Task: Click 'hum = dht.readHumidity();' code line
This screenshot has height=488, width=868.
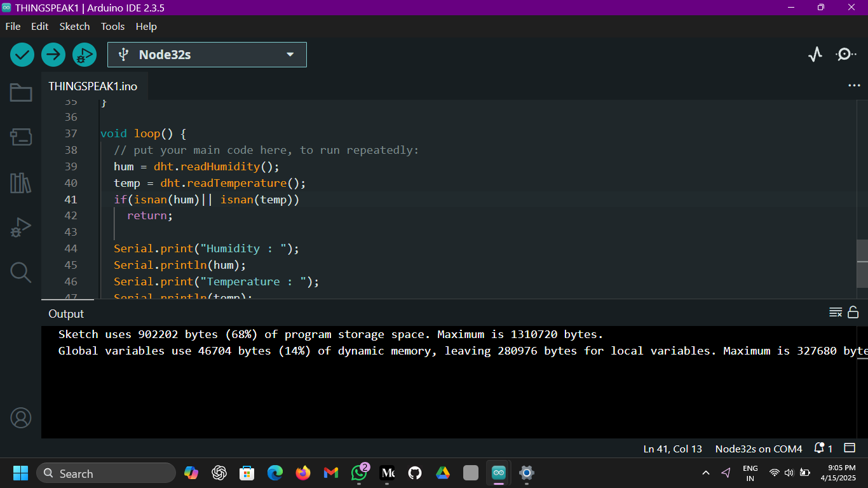Action: pyautogui.click(x=196, y=166)
